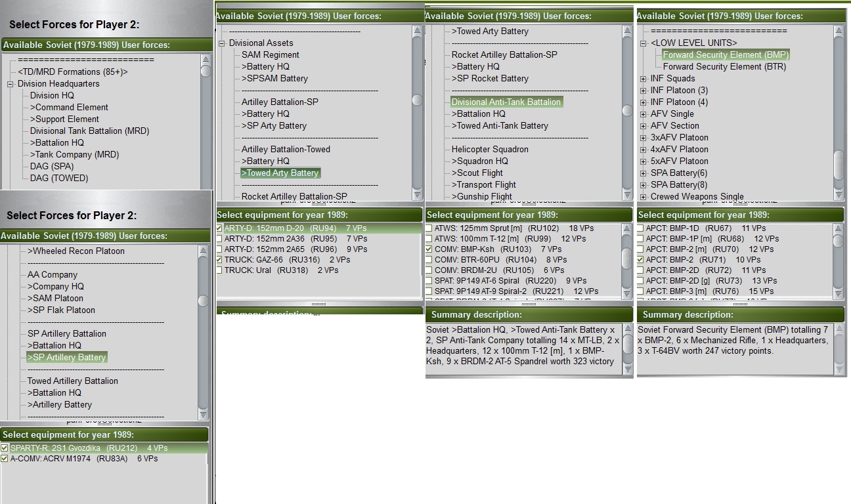Uncheck A-COMV: ACRV M1974 (RU83A)

coord(5,459)
